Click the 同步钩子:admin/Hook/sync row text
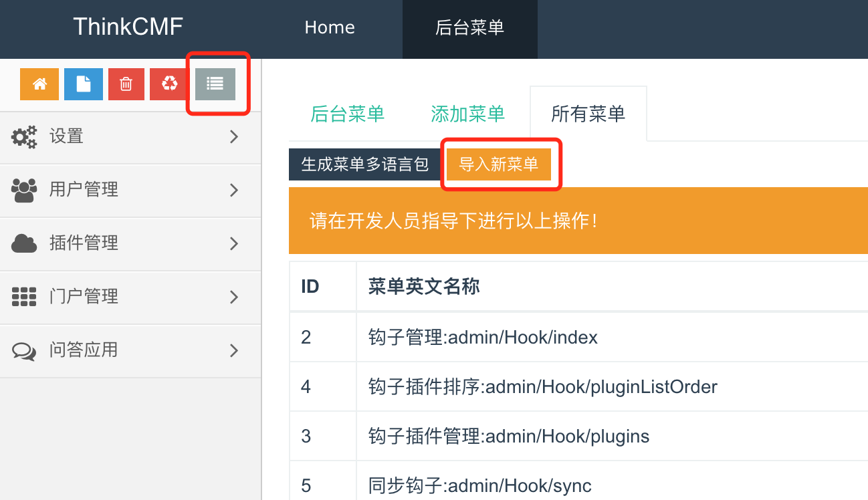868x500 pixels. (479, 485)
